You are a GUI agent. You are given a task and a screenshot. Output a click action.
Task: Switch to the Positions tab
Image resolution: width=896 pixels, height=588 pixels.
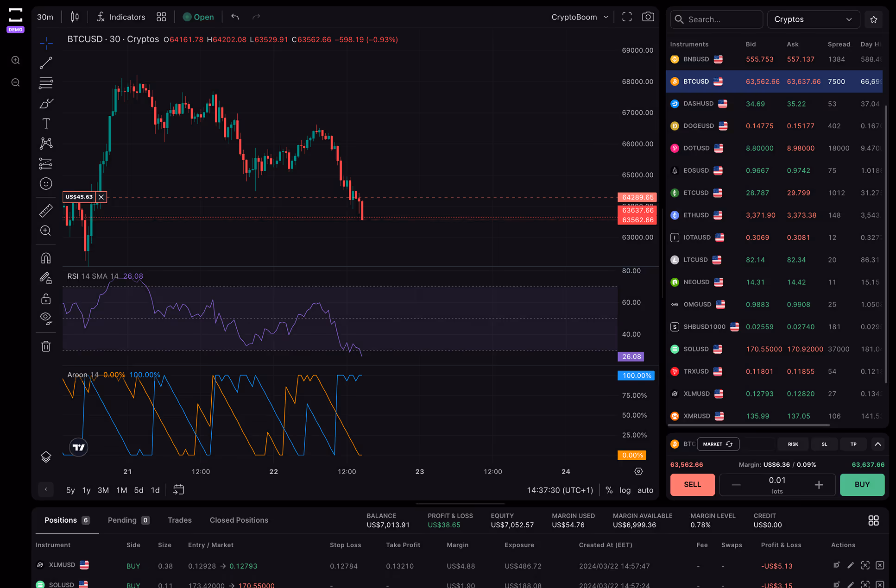pos(67,520)
